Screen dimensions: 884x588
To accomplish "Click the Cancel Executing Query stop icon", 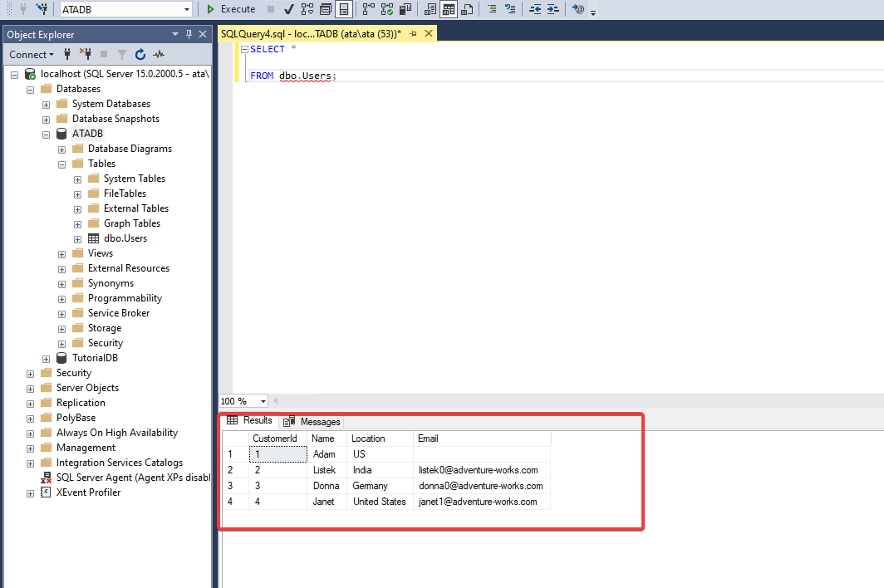I will tap(271, 9).
